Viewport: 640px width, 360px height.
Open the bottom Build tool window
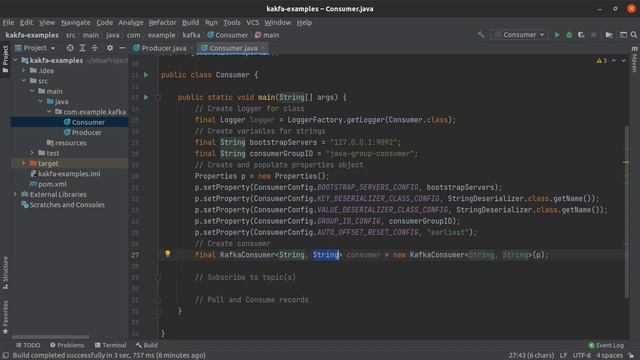(147, 345)
